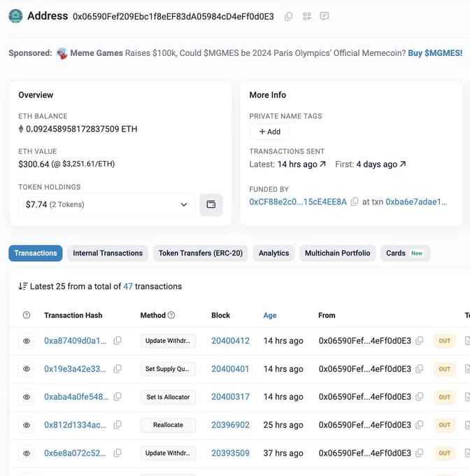Preview transaction 0x19e3a42e33... with eye button
Image resolution: width=470 pixels, height=476 pixels.
click(27, 369)
